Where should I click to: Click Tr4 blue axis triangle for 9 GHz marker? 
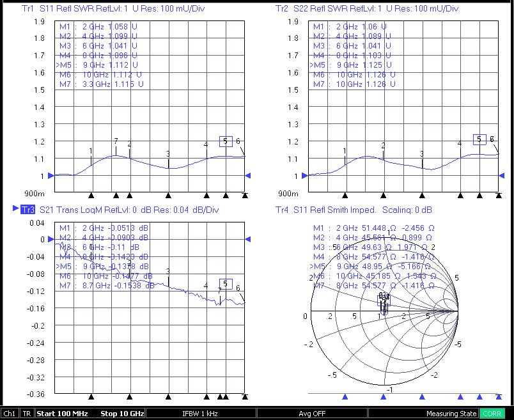[x=479, y=397]
